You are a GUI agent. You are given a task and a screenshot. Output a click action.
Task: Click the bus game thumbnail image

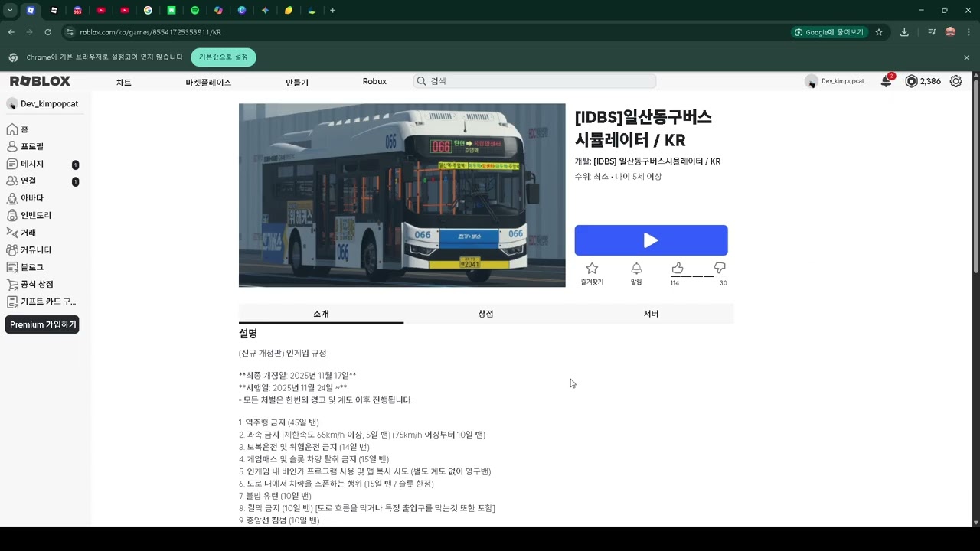click(x=402, y=195)
